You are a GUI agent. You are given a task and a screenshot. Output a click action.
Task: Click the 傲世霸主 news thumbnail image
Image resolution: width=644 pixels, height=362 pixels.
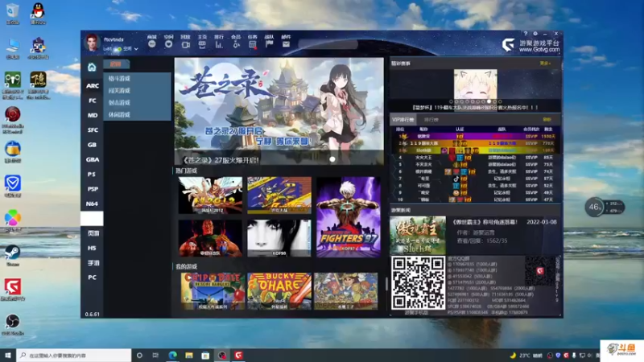[418, 235]
